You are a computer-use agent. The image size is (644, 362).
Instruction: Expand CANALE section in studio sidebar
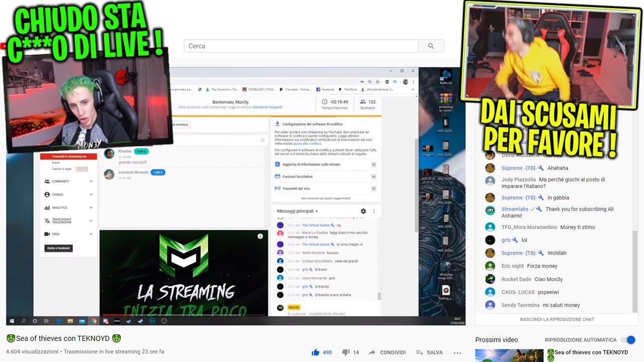tap(68, 194)
